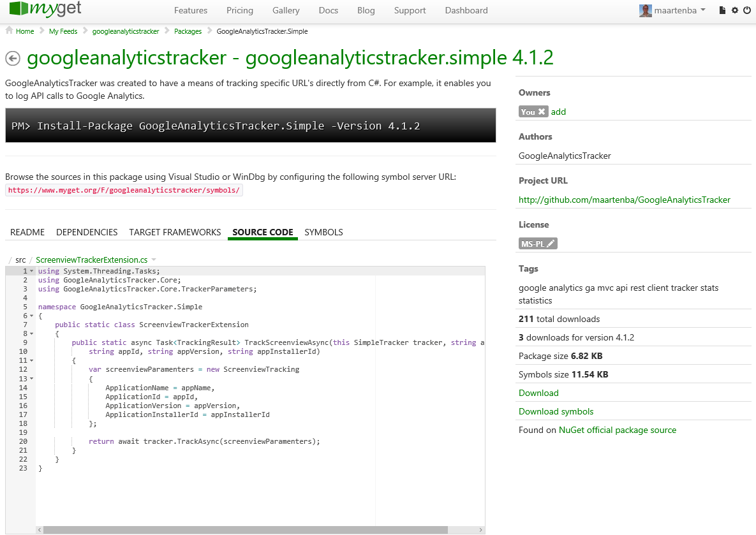The width and height of the screenshot is (756, 535).
Task: Edit the MS-PL license pencil icon
Action: coord(551,244)
